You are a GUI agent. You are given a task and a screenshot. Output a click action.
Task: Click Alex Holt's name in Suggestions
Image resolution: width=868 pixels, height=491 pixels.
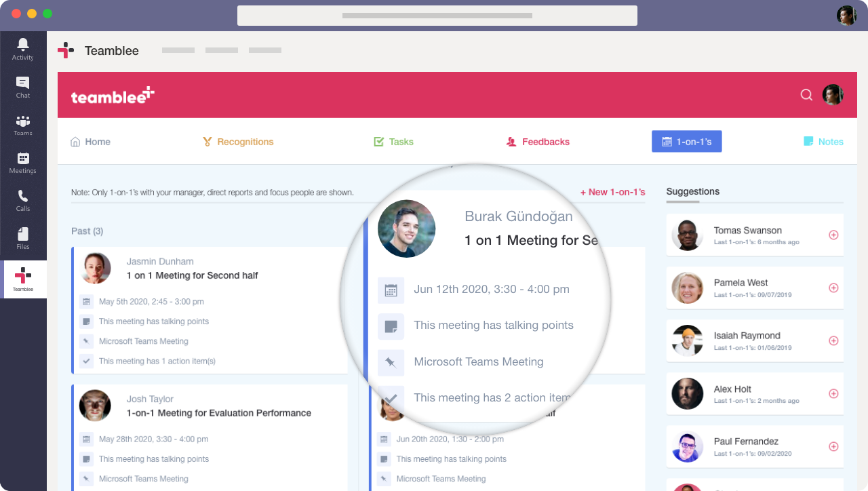732,389
